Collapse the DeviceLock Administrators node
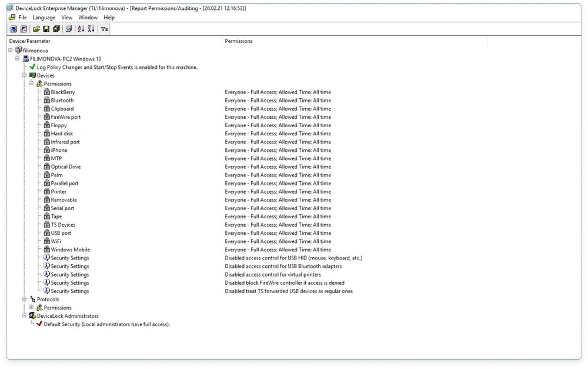The height and width of the screenshot is (369, 588). [24, 315]
